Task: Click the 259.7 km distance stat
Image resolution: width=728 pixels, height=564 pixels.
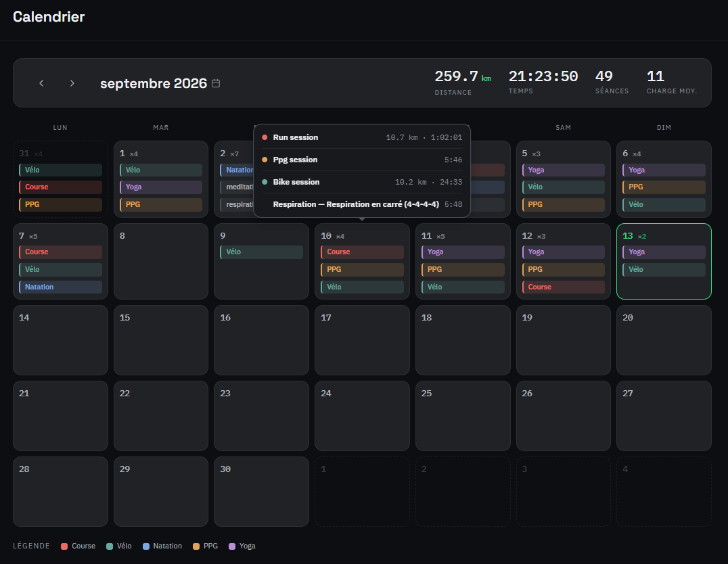Action: click(x=463, y=82)
